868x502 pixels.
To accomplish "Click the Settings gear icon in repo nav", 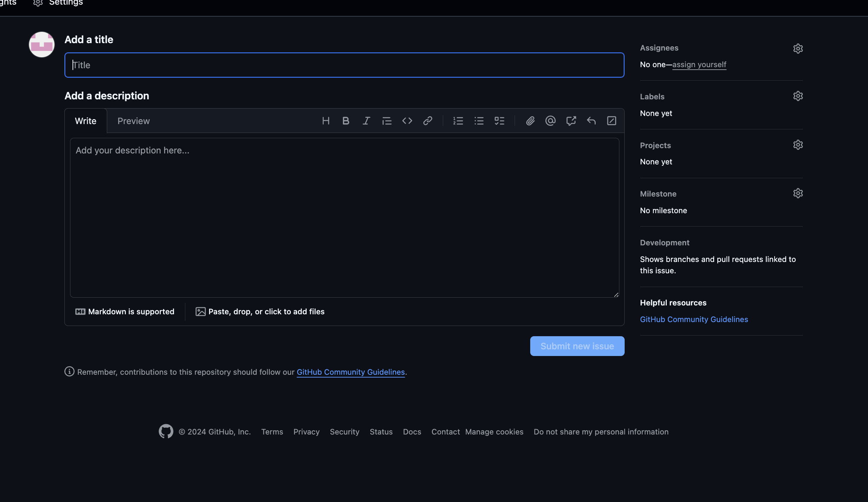I will (x=38, y=2).
